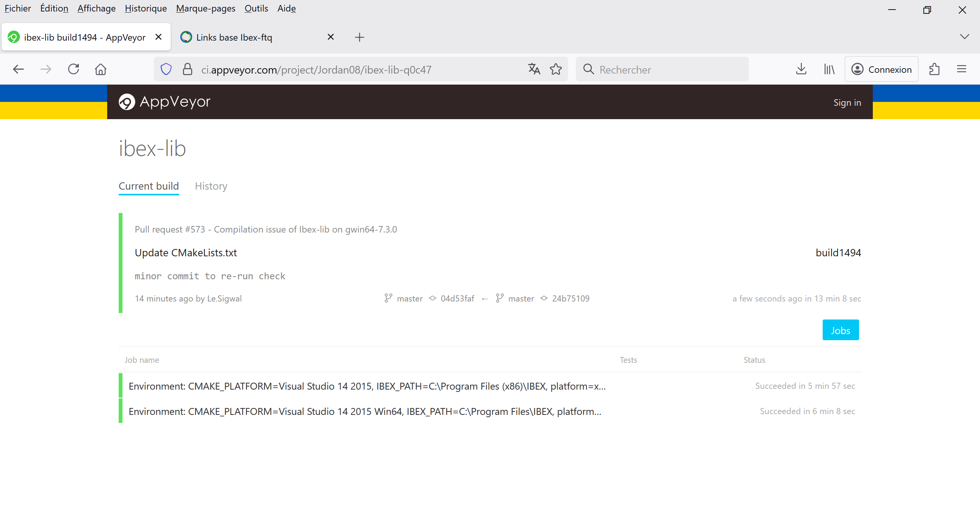
Task: Open the Marque-pages menu
Action: (x=206, y=8)
